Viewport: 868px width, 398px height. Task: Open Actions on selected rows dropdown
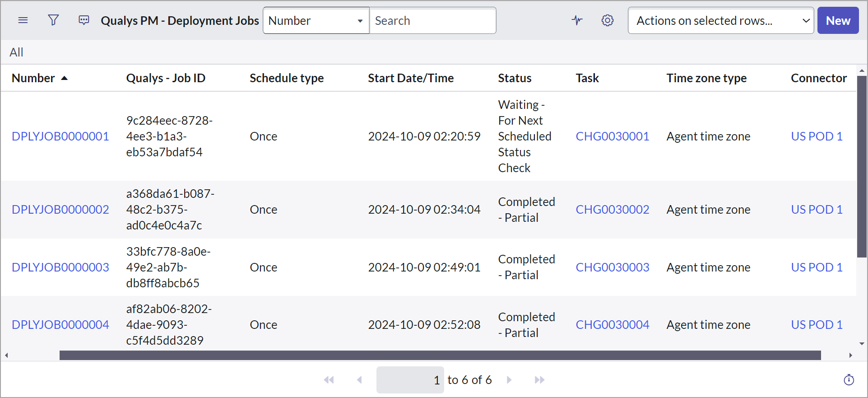pos(720,21)
